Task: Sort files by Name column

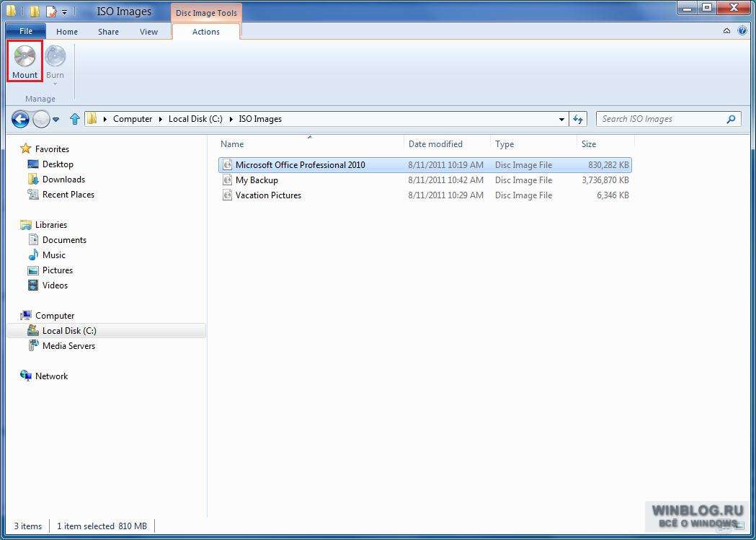Action: [310, 143]
